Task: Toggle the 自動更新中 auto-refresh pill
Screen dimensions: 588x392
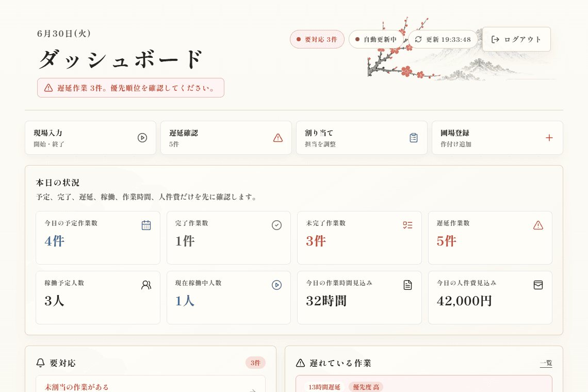Action: [x=376, y=39]
